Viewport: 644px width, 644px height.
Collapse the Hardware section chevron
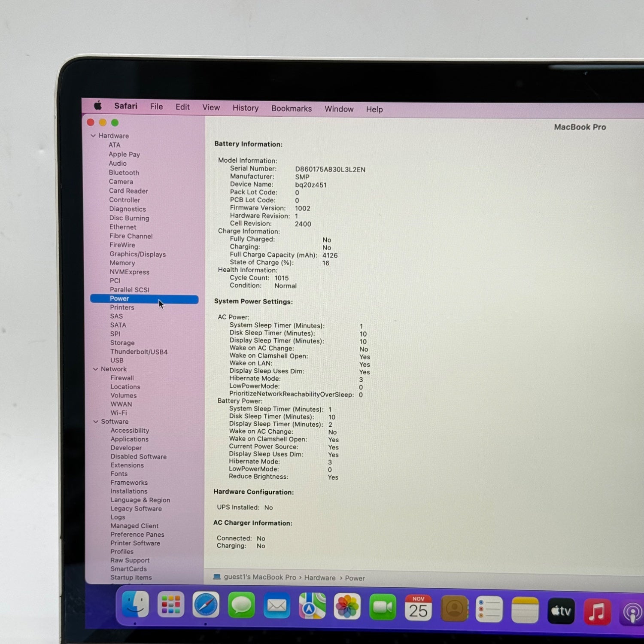[93, 136]
